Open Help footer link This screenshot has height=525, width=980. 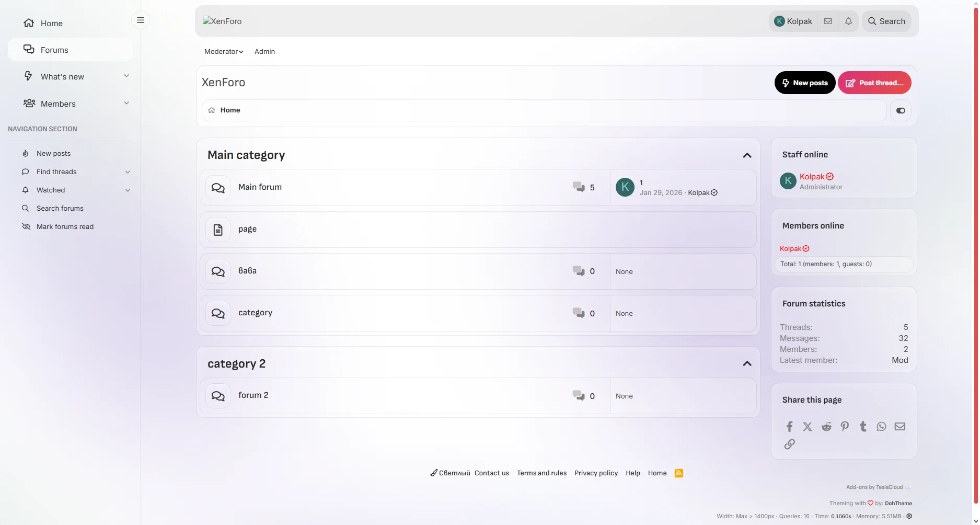[633, 473]
